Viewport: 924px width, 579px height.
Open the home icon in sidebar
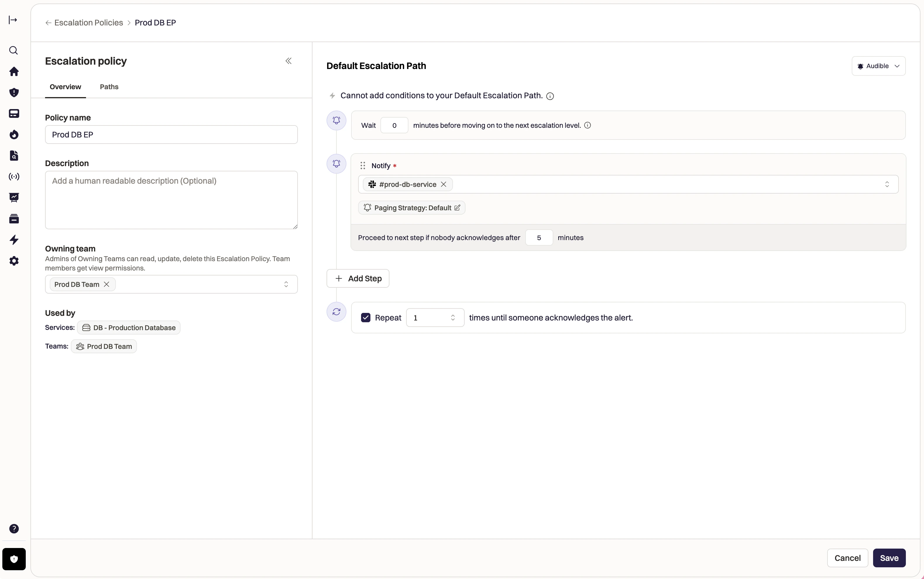14,72
